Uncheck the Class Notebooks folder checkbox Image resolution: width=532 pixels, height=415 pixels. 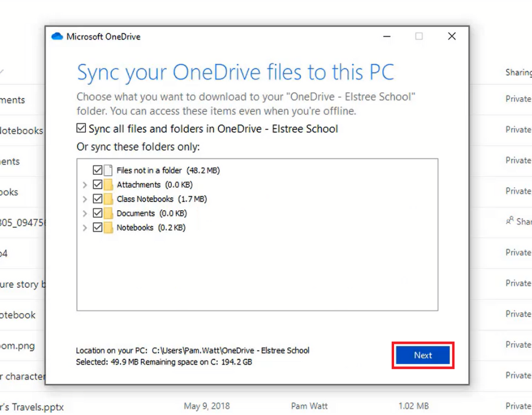coord(97,199)
